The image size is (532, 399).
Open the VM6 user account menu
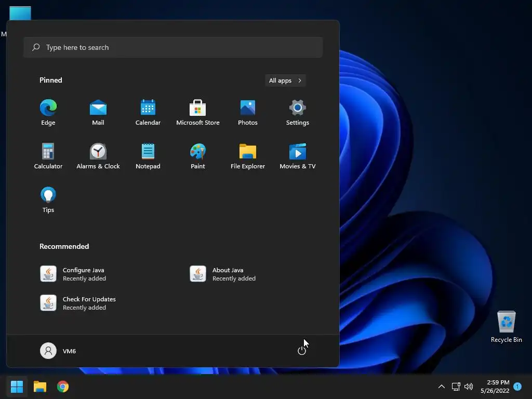58,351
